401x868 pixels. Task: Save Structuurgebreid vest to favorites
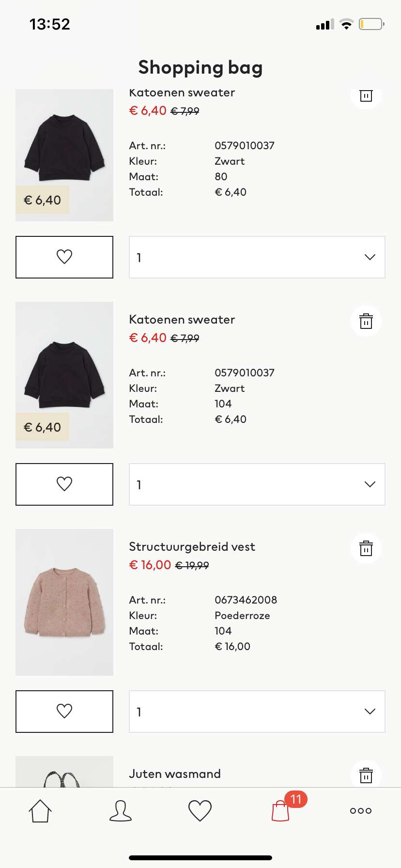click(64, 712)
